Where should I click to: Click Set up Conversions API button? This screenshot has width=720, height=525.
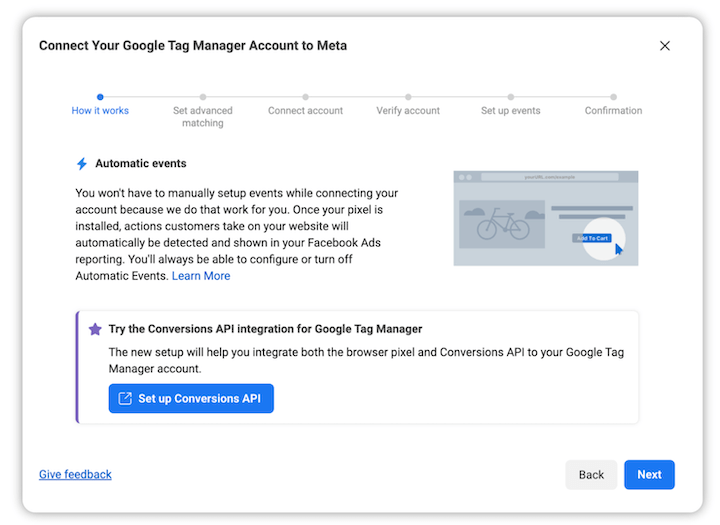[191, 398]
